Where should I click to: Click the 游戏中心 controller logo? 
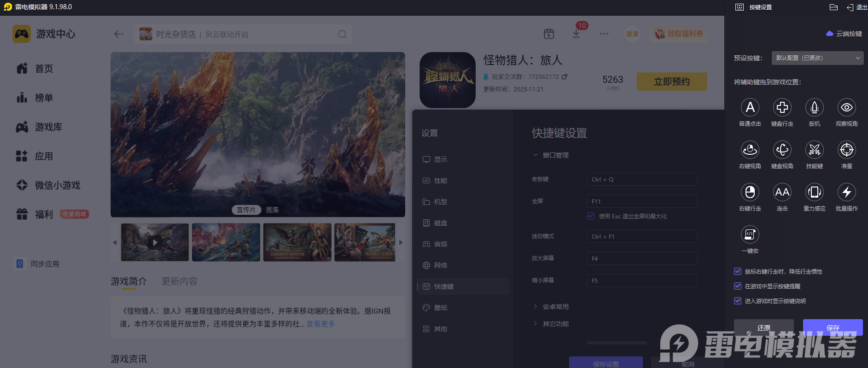(22, 34)
